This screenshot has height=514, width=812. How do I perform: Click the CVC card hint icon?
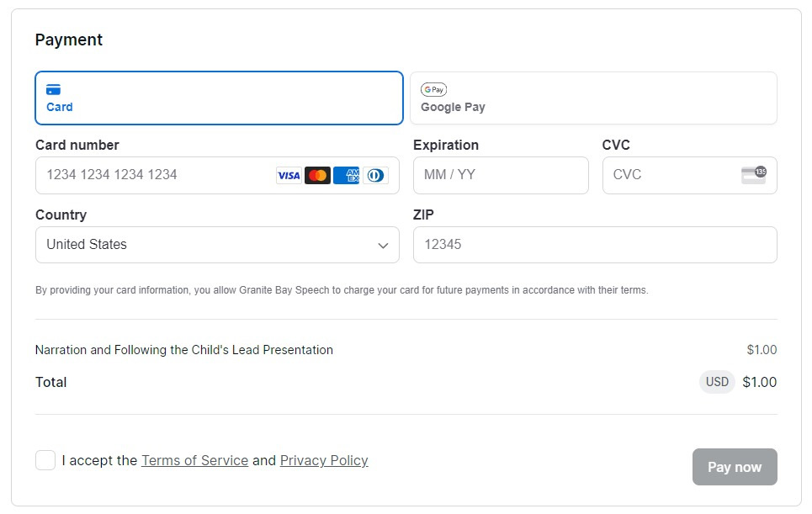[753, 175]
